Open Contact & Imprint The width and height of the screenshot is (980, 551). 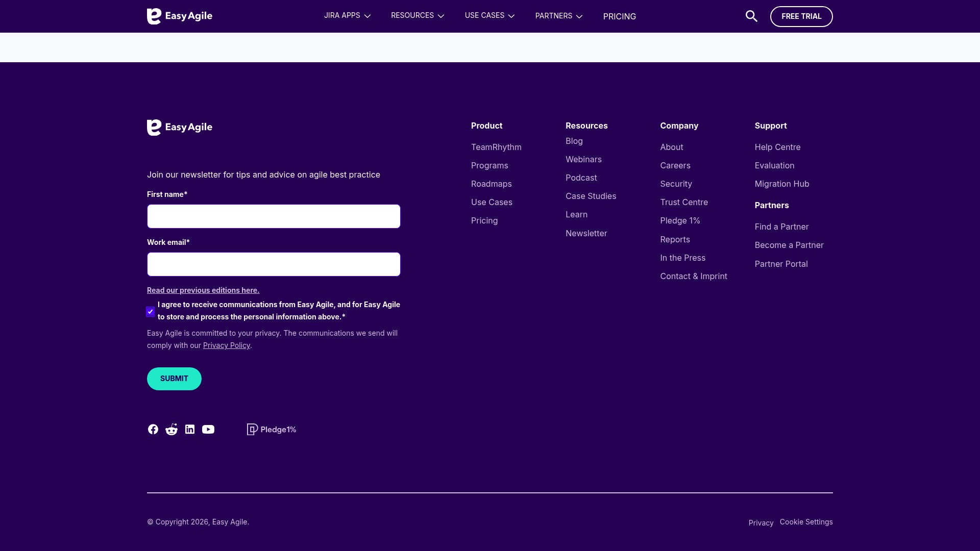(694, 276)
